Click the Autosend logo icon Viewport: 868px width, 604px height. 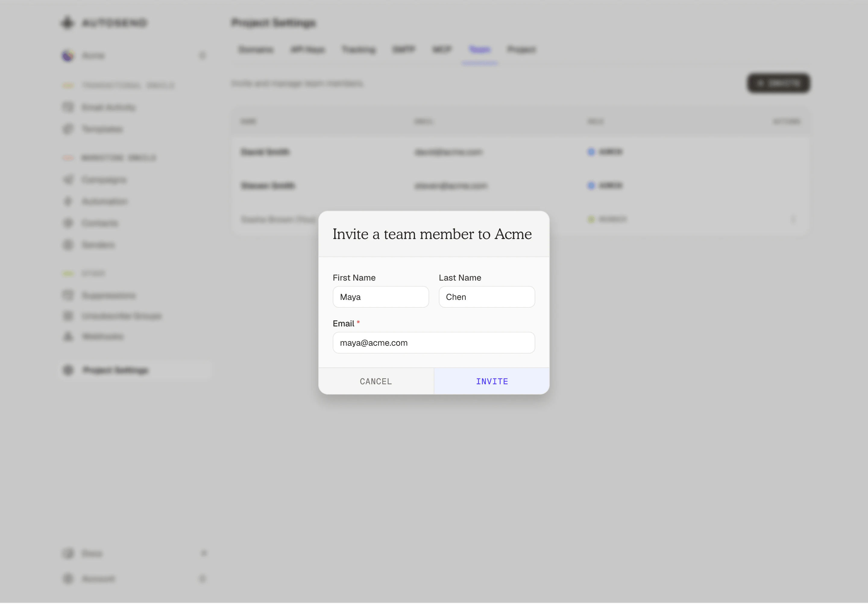click(68, 22)
